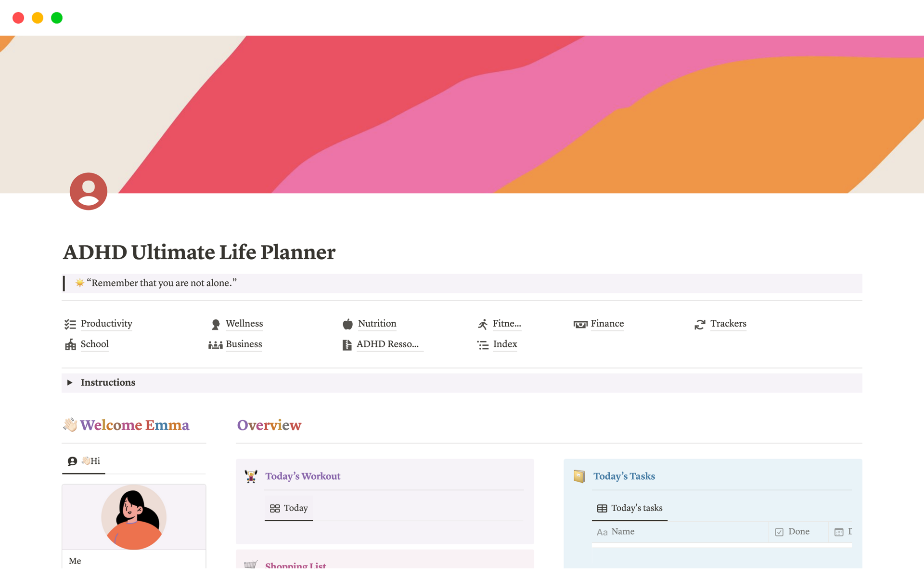Select the Business section menu item

244,343
